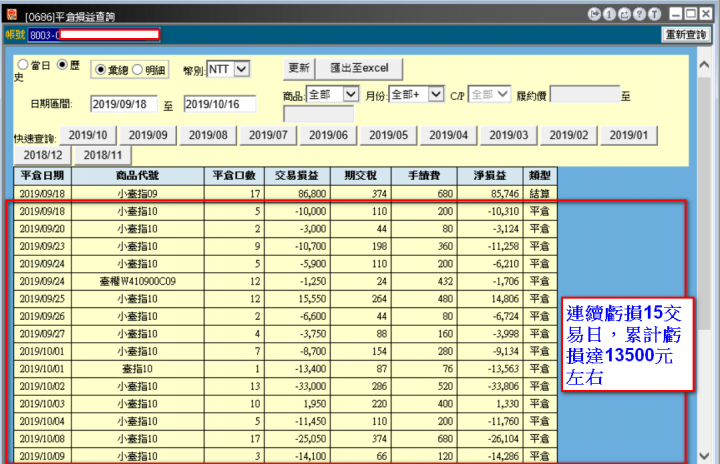The height and width of the screenshot is (464, 720).
Task: Quick query month 2019/08
Action: [208, 136]
